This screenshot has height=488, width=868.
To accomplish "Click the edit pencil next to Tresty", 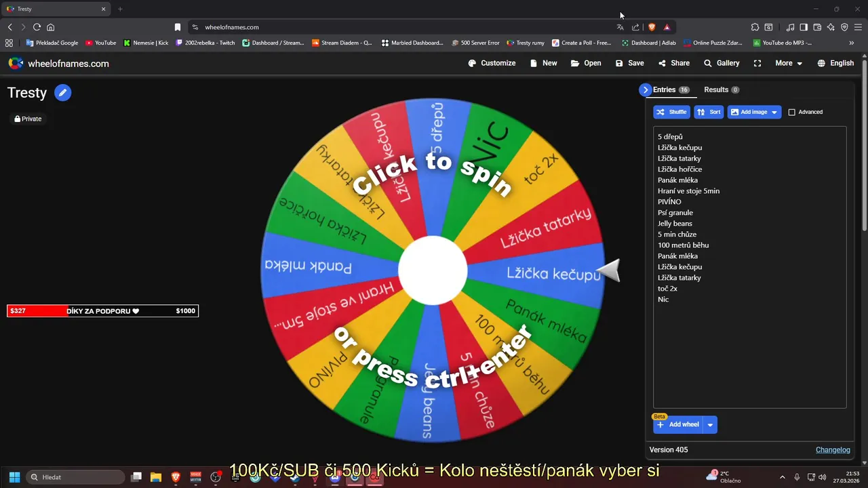I will pos(63,93).
